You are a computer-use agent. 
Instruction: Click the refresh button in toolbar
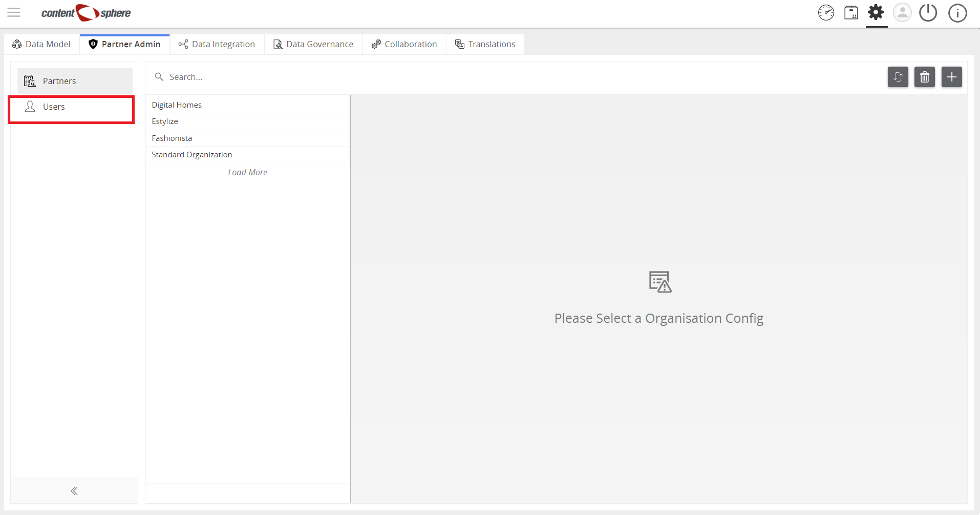898,77
